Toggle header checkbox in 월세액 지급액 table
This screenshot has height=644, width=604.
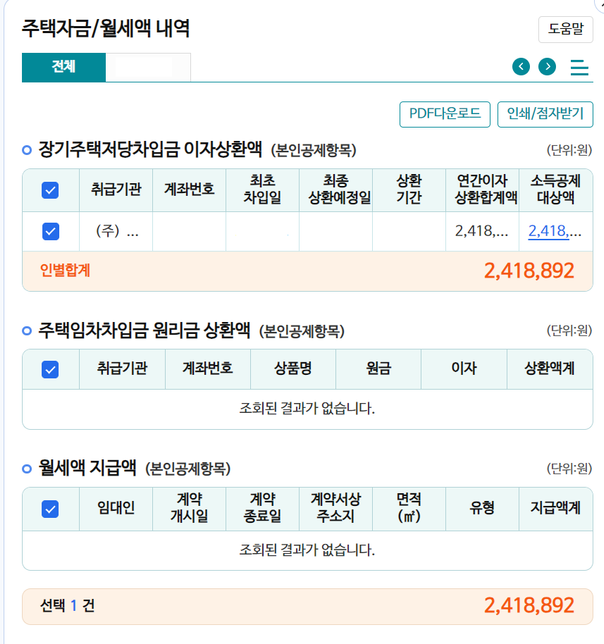click(51, 509)
